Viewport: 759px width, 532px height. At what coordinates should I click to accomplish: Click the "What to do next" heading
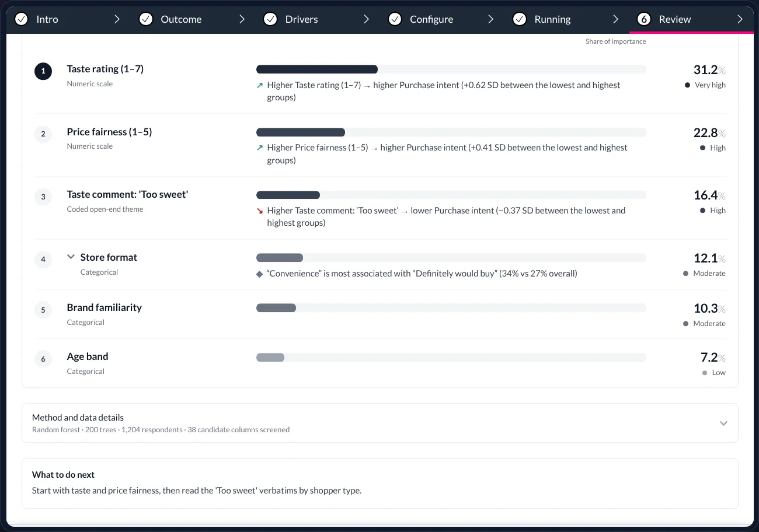click(63, 475)
